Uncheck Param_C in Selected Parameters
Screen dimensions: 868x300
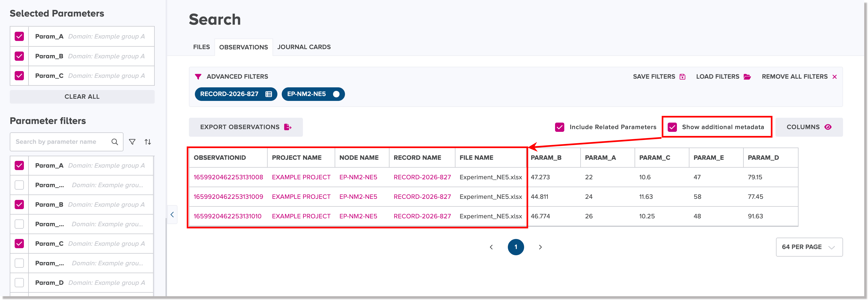19,76
